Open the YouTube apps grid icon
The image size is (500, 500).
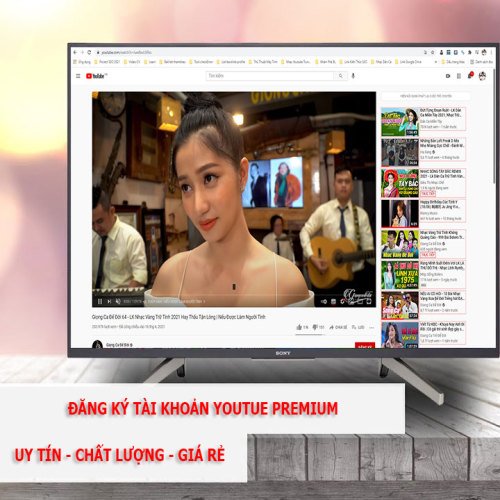[459, 76]
